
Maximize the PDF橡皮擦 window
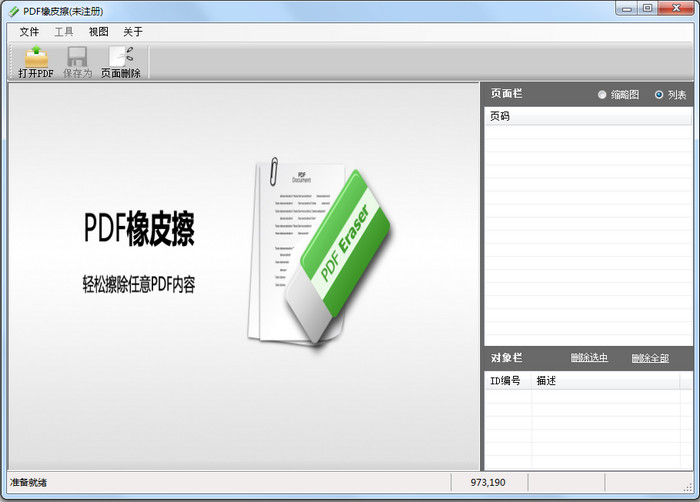pos(647,8)
